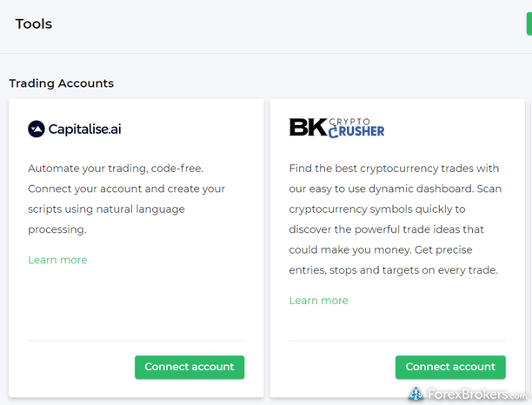532x405 pixels.
Task: Click the BK Crypto Crusher description paragraph
Action: click(x=393, y=219)
